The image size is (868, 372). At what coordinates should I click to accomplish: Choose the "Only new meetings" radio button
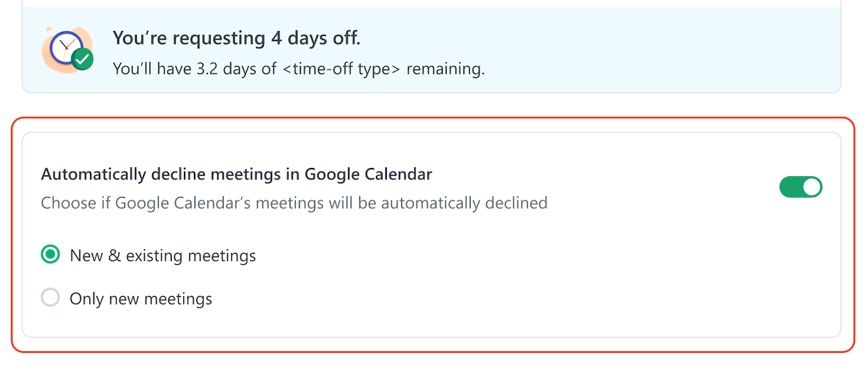pos(50,298)
